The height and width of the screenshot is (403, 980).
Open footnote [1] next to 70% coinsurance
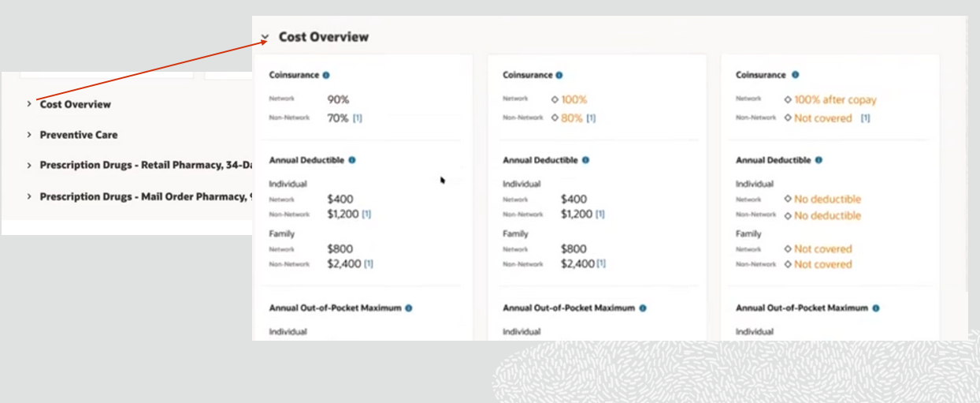(358, 118)
